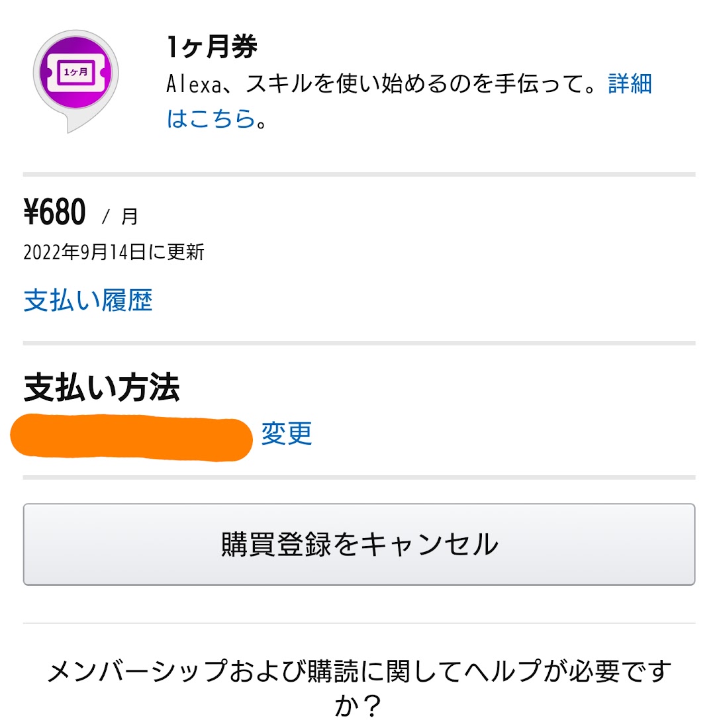The width and height of the screenshot is (717, 728).
Task: Click the divider line below the skill description
Action: 359,175
